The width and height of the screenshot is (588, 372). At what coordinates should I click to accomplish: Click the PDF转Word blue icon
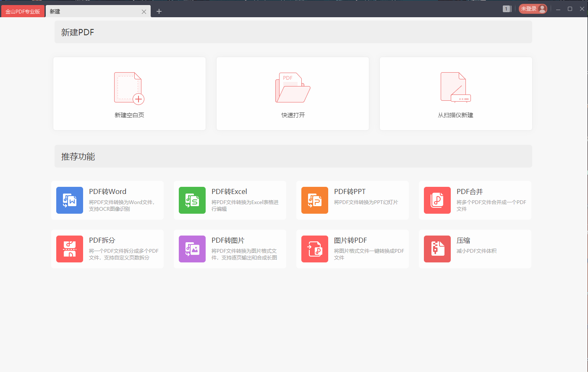coord(70,200)
